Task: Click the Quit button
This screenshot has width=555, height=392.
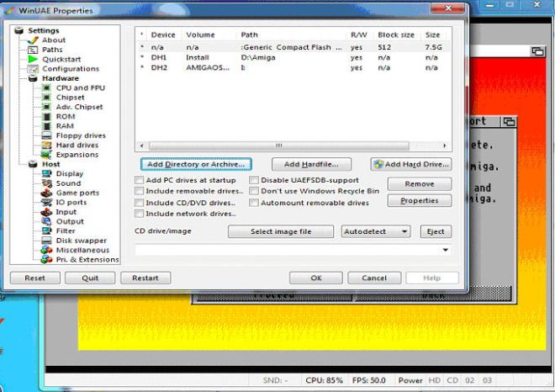Action: tap(90, 278)
